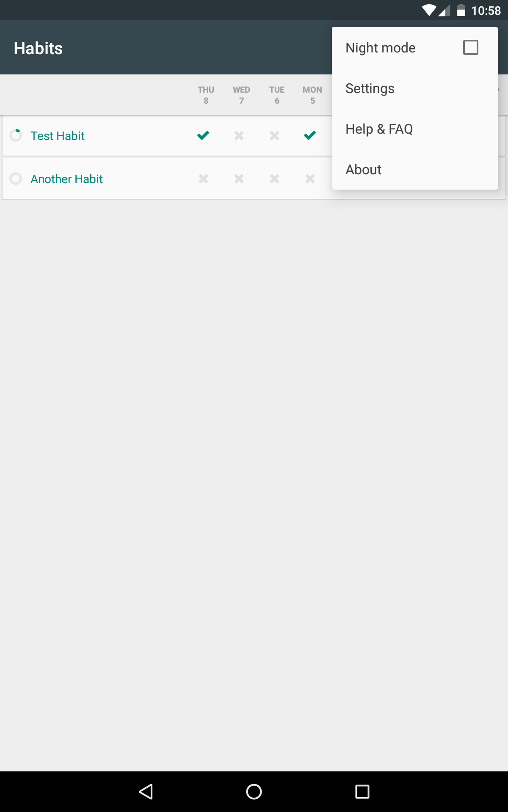This screenshot has height=812, width=508.
Task: Click Another Habit progress ring icon
Action: [16, 178]
